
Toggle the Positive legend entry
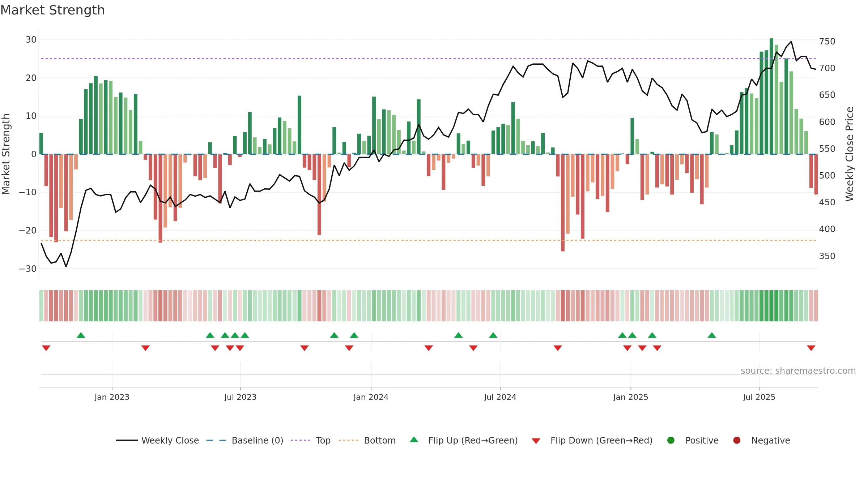[693, 440]
